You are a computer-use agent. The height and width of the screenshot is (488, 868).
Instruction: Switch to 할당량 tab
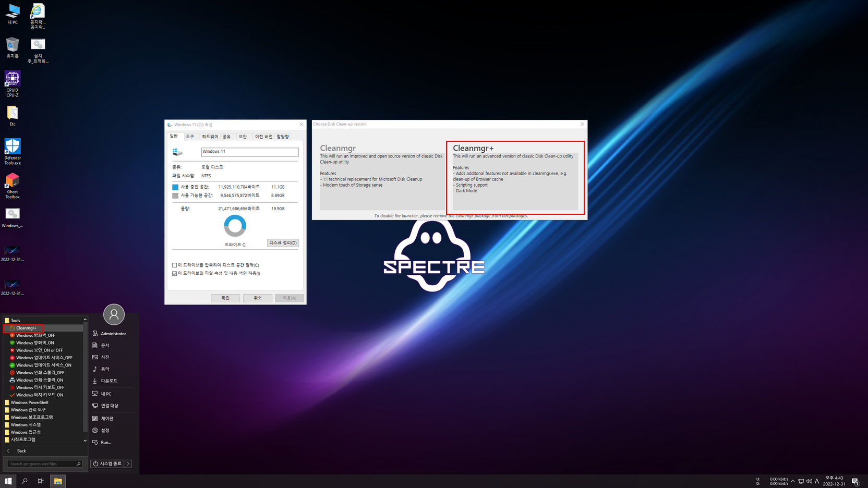[283, 137]
